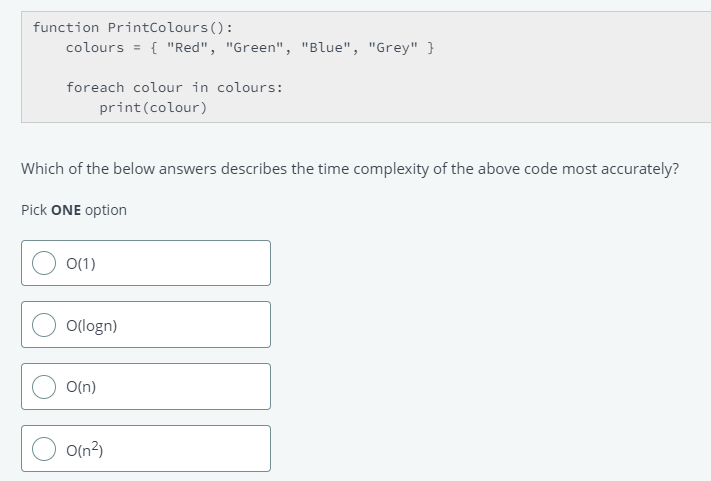Click the 'function PrintColours():' code line
The width and height of the screenshot is (711, 481).
[132, 28]
